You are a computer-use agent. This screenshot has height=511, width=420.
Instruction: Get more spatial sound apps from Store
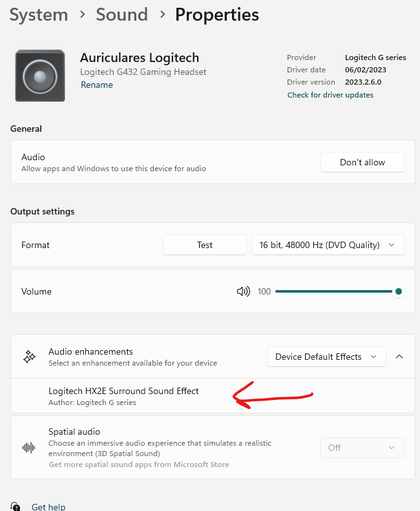(x=139, y=464)
